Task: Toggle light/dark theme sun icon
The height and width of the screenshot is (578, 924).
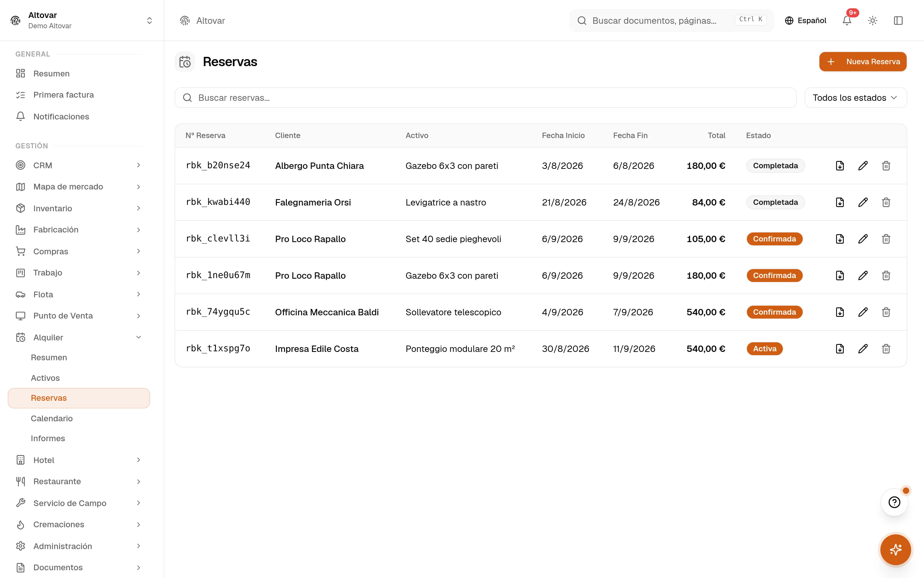Action: tap(872, 21)
